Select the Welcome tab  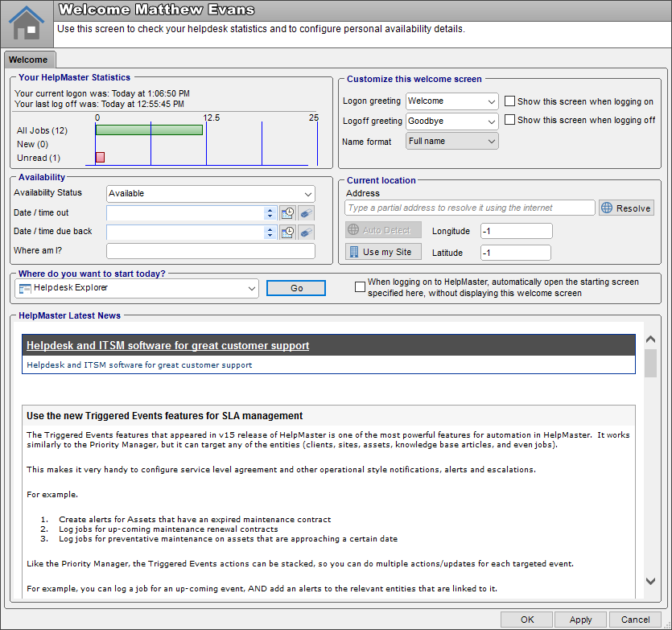point(28,60)
